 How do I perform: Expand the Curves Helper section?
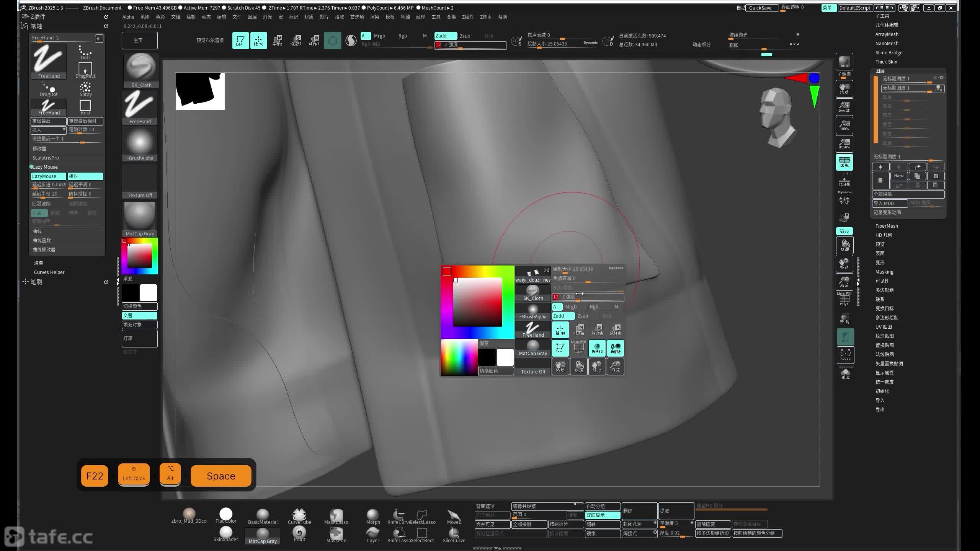pyautogui.click(x=49, y=272)
